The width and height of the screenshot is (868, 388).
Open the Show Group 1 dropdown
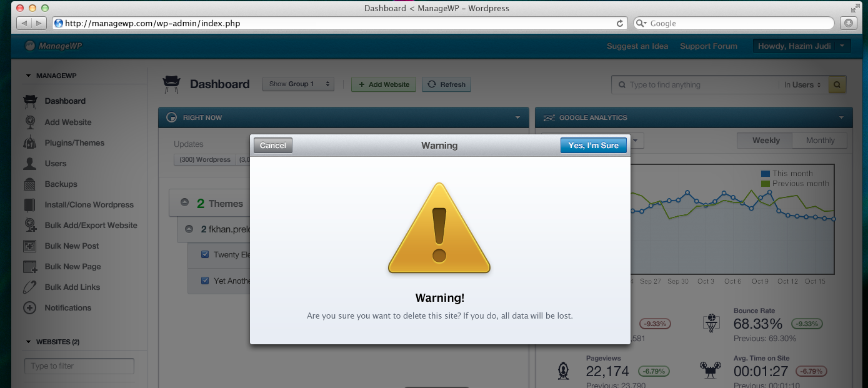click(298, 84)
